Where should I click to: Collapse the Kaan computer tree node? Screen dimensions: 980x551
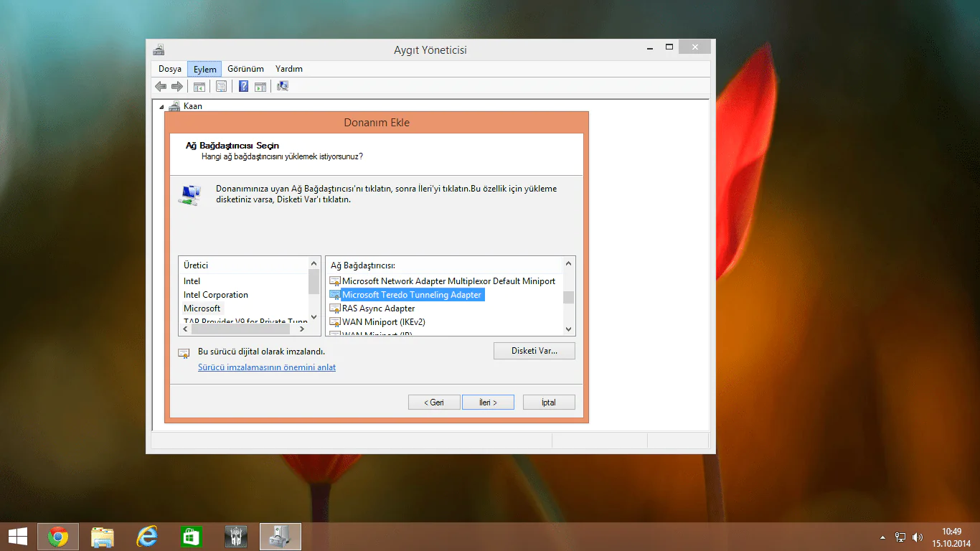pos(161,107)
